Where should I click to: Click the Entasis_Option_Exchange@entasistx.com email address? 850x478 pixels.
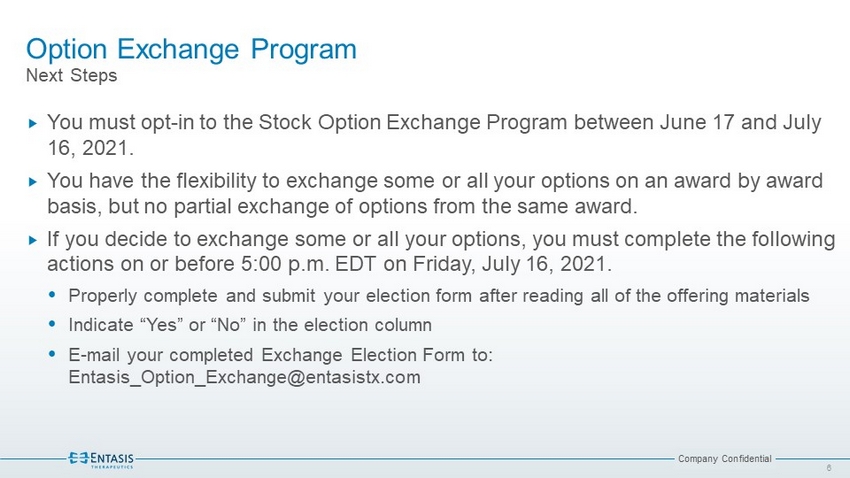coord(244,377)
